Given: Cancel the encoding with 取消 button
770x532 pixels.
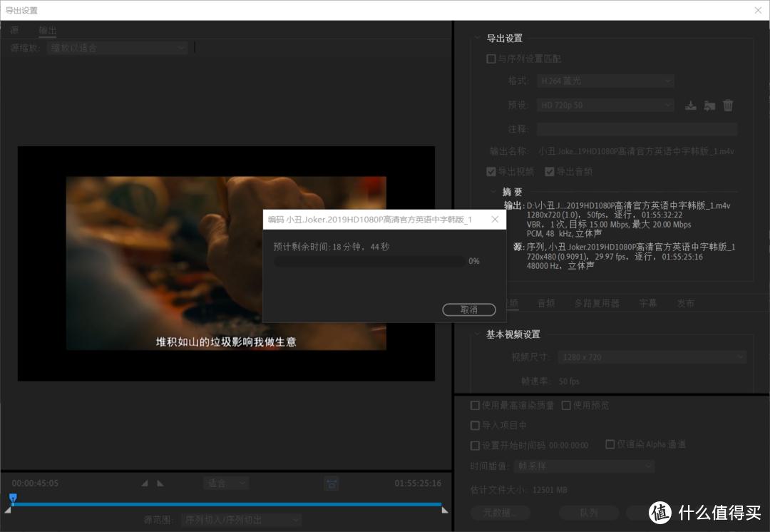Looking at the screenshot, I should [x=468, y=310].
